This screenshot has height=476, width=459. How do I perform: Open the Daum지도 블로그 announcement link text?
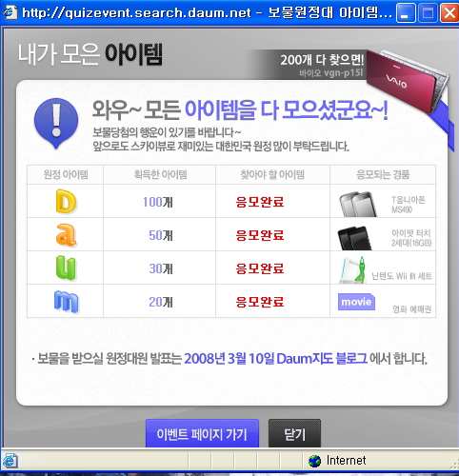[x=322, y=359]
